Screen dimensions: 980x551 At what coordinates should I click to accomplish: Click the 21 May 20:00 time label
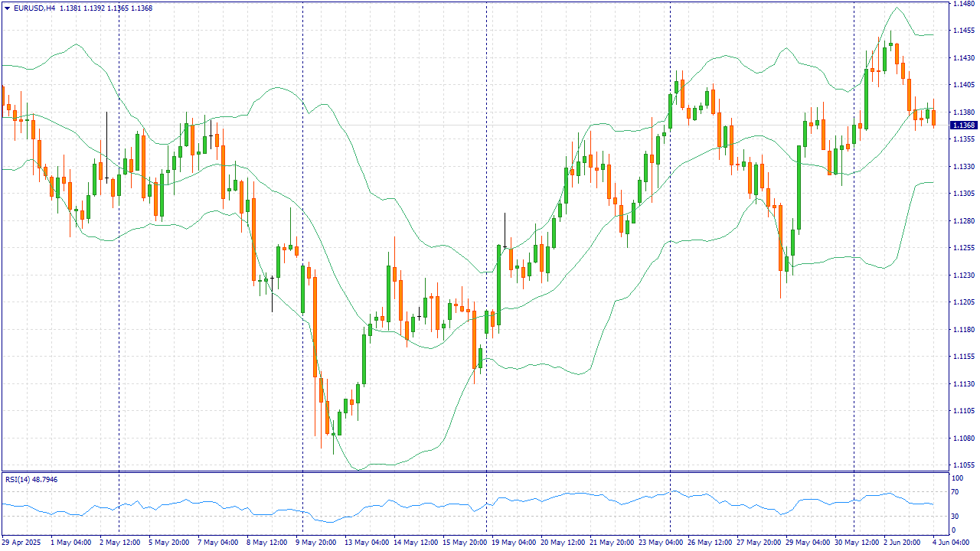(x=612, y=542)
